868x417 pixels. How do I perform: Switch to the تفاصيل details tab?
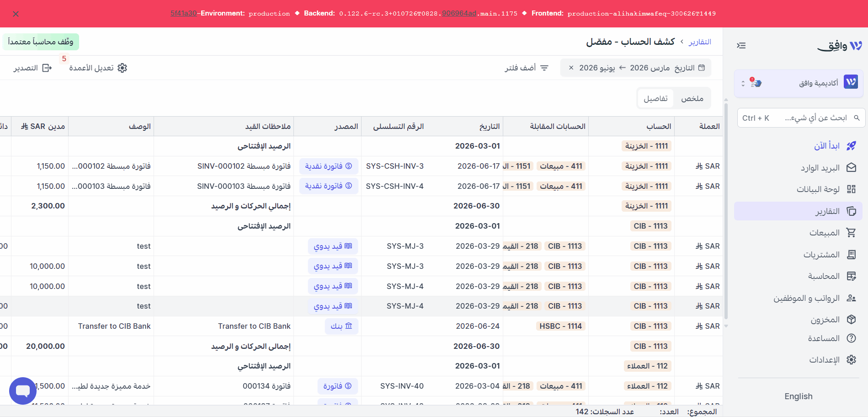(655, 98)
